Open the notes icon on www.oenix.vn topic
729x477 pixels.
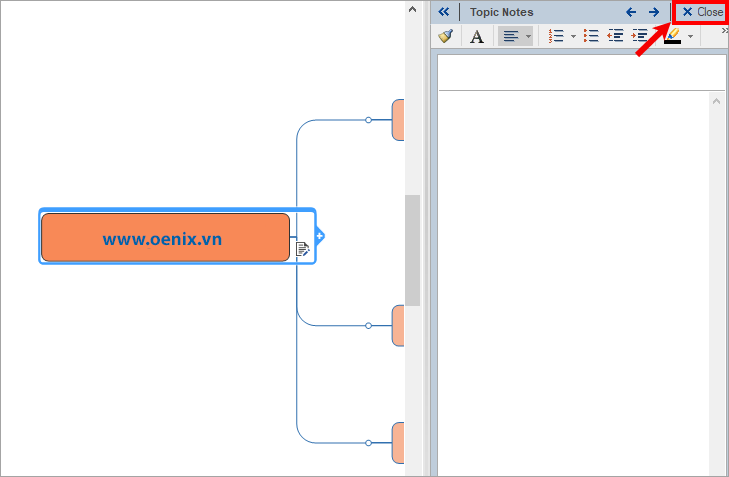tap(303, 249)
